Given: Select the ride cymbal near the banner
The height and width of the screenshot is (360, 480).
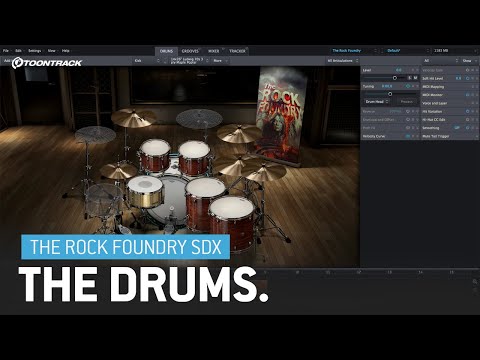Looking at the screenshot, I should point(239,133).
